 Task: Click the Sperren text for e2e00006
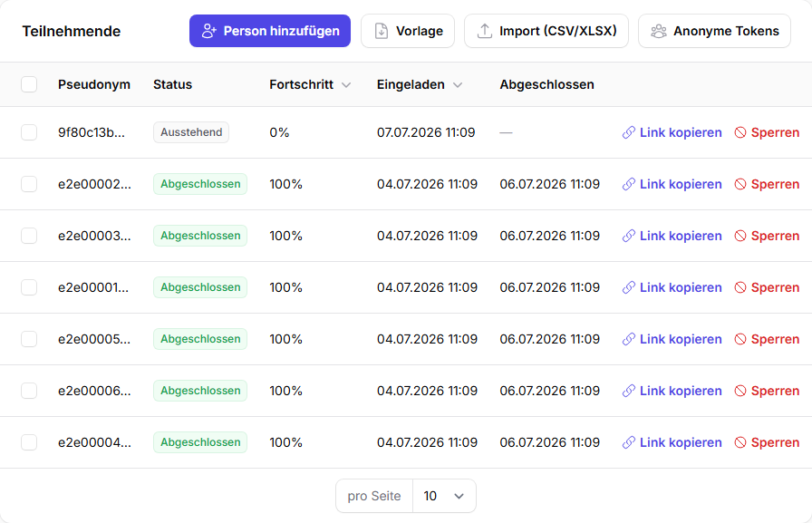click(775, 392)
